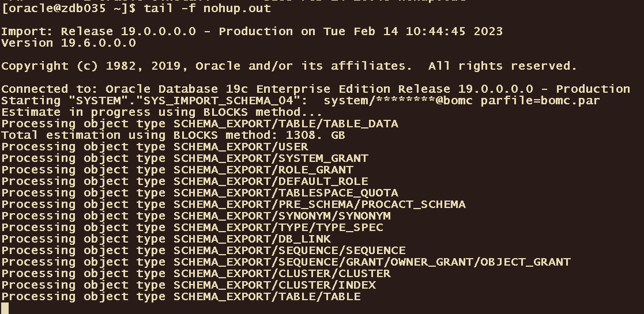Click the 'SCHEMA_EXPORT/SYSTEM_GRANT' text
Image resolution: width=644 pixels, height=314 pixels.
(x=270, y=158)
